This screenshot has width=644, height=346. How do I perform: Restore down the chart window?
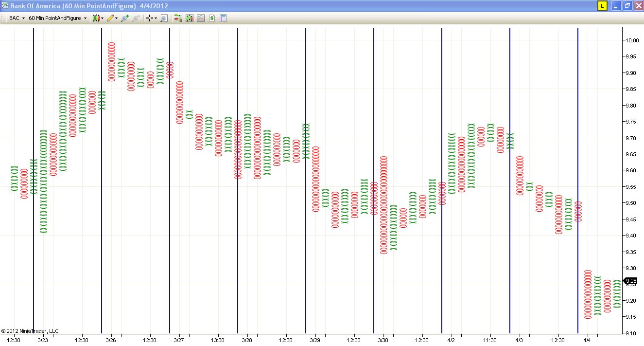pyautogui.click(x=627, y=6)
